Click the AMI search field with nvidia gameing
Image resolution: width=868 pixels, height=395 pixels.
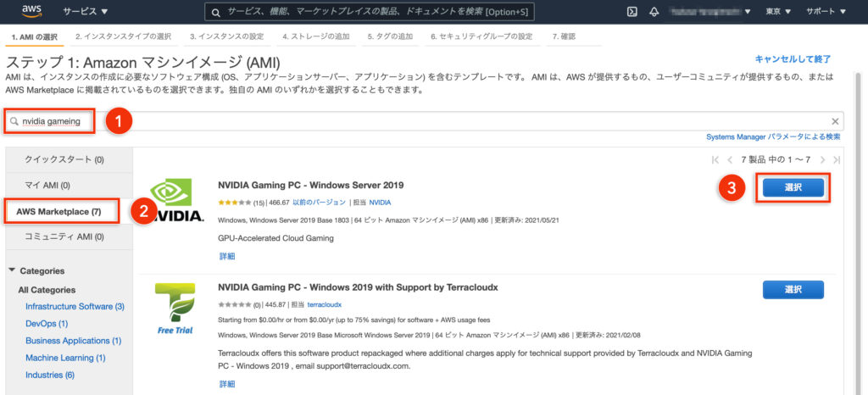[x=426, y=122]
